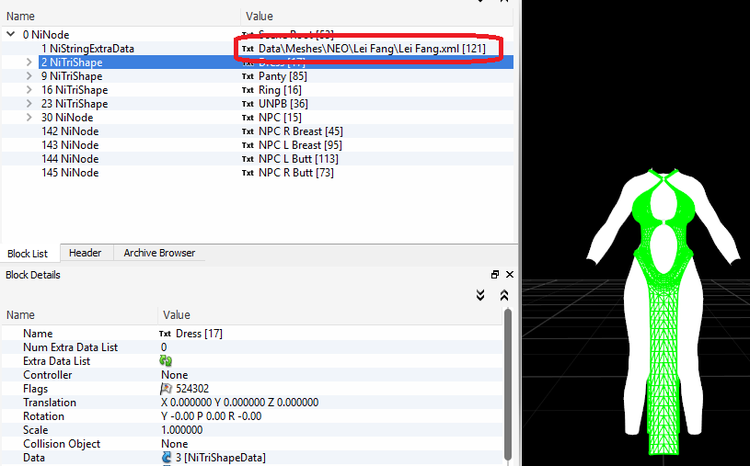Click the NPC R Butt [73] value

[296, 173]
